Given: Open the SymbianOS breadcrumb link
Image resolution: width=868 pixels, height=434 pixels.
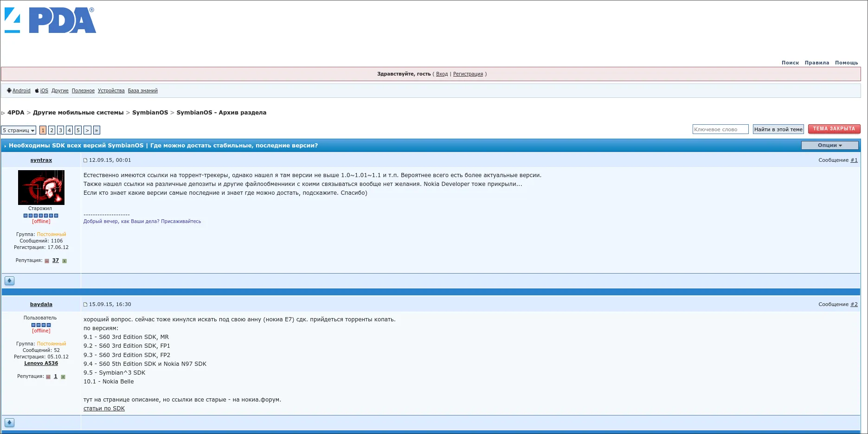Looking at the screenshot, I should click(150, 113).
